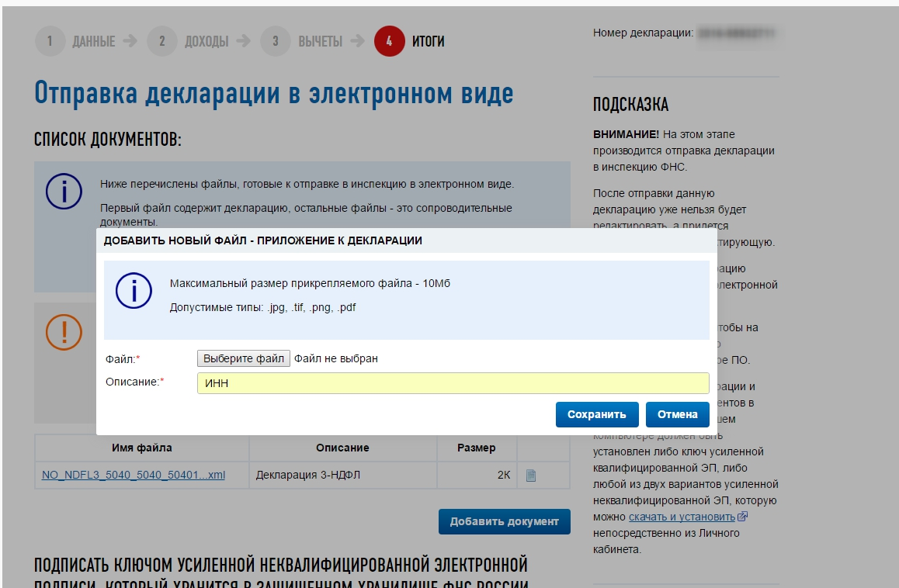Screen dimensions: 899x588
Task: Click the 'Допустимые типы: .jpg, .tif, .png, .pdf' text
Action: [262, 308]
